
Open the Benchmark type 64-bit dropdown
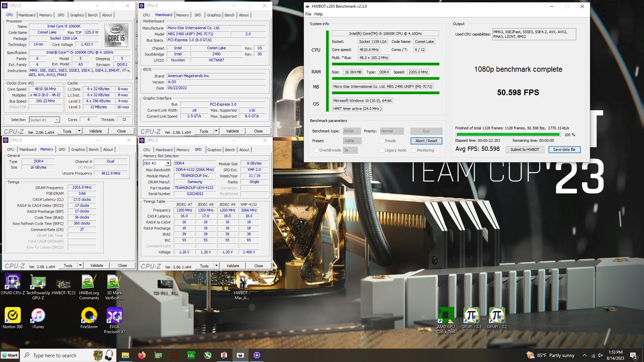(x=352, y=131)
